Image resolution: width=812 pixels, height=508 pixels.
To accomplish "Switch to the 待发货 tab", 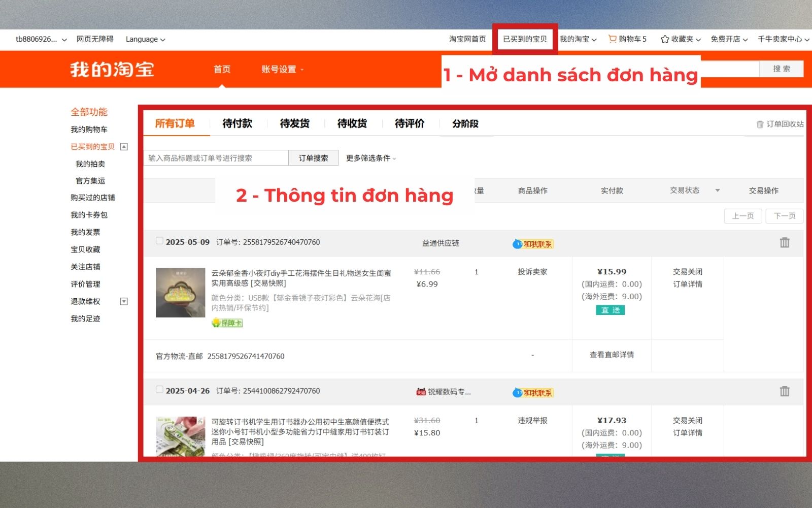I will click(x=294, y=123).
